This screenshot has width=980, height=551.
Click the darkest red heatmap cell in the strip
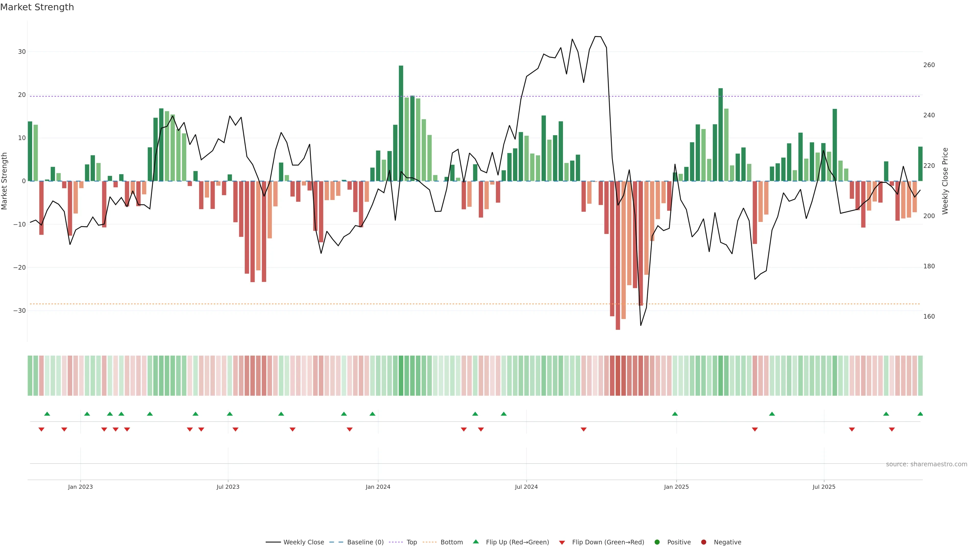click(618, 375)
